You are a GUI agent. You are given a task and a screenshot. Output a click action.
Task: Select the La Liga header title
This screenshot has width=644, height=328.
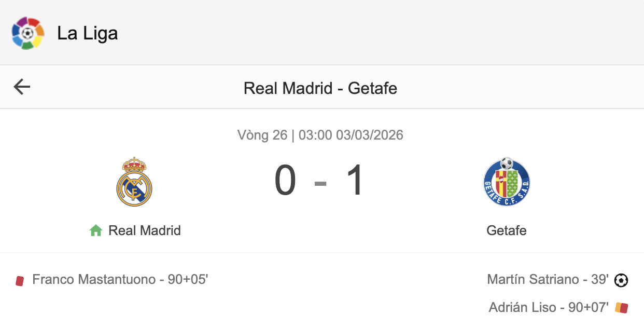[x=87, y=33]
